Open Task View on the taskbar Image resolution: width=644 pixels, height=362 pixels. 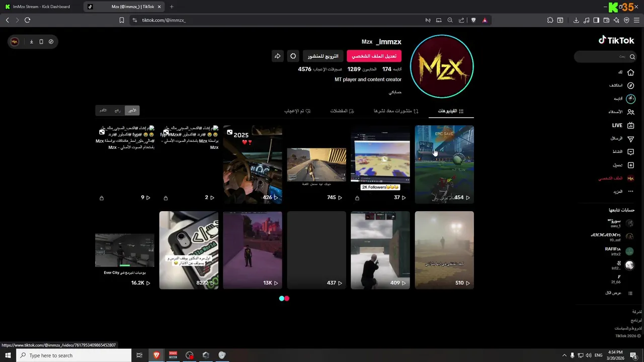139,355
